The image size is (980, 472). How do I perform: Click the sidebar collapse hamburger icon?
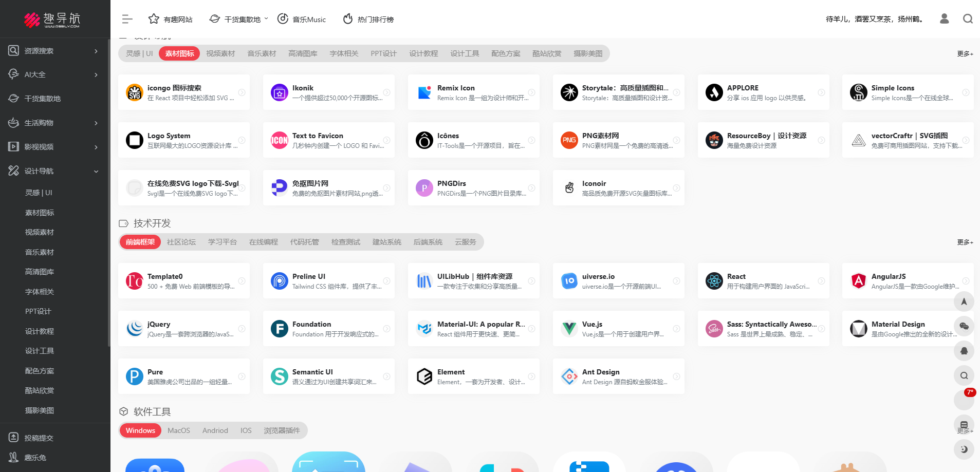pyautogui.click(x=127, y=20)
